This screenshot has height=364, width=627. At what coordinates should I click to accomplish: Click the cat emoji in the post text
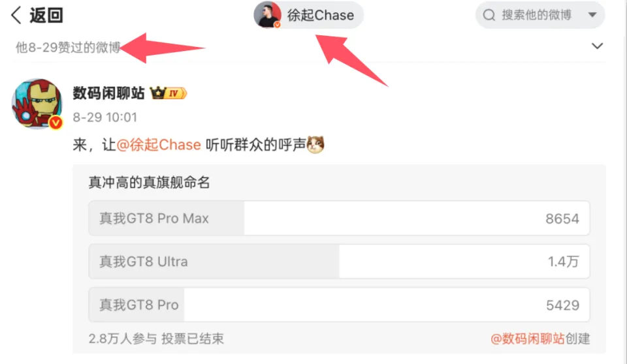(x=315, y=145)
